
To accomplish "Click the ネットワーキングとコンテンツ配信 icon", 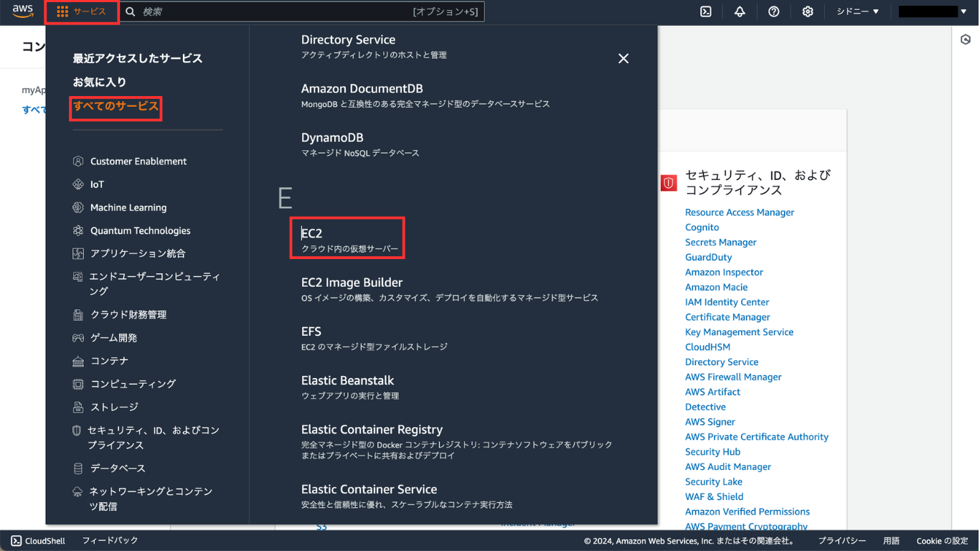I will pyautogui.click(x=77, y=491).
